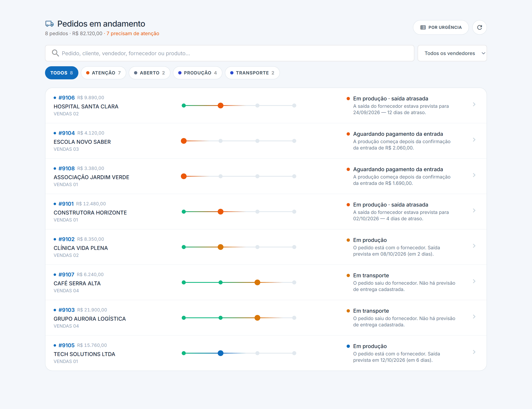Click orange transport-stage marker for order #9107
532x409 pixels.
point(257,282)
